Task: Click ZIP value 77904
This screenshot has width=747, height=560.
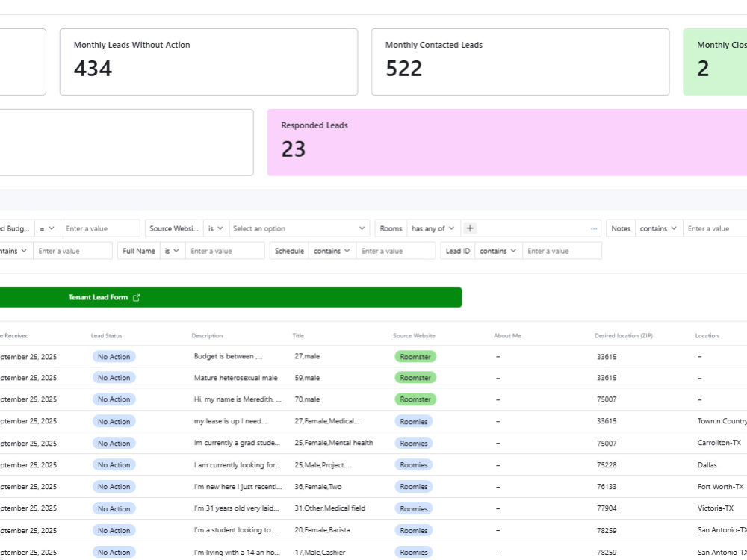Action: [607, 508]
